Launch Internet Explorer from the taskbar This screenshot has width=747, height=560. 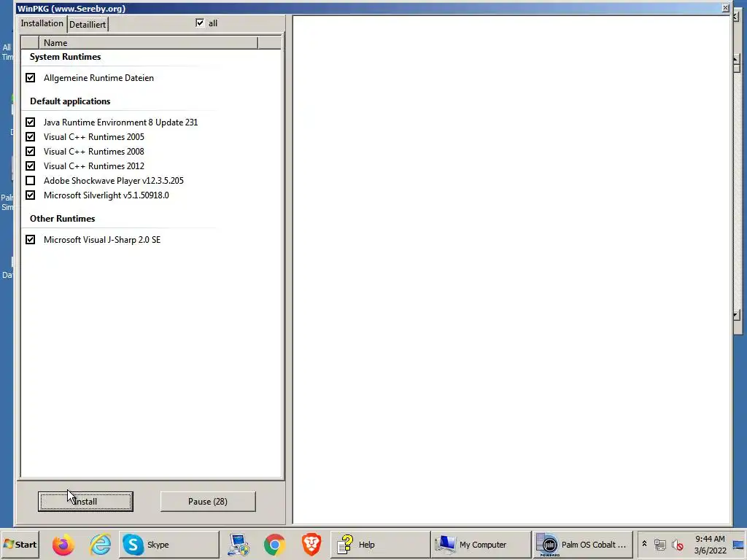(101, 545)
